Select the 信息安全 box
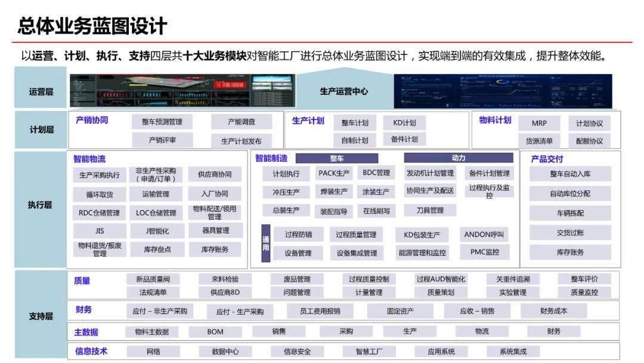 click(297, 352)
